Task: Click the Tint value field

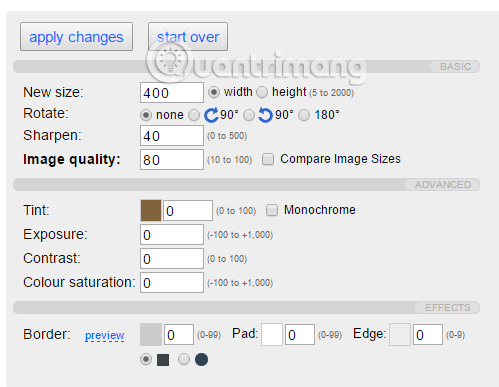Action: pyautogui.click(x=188, y=210)
